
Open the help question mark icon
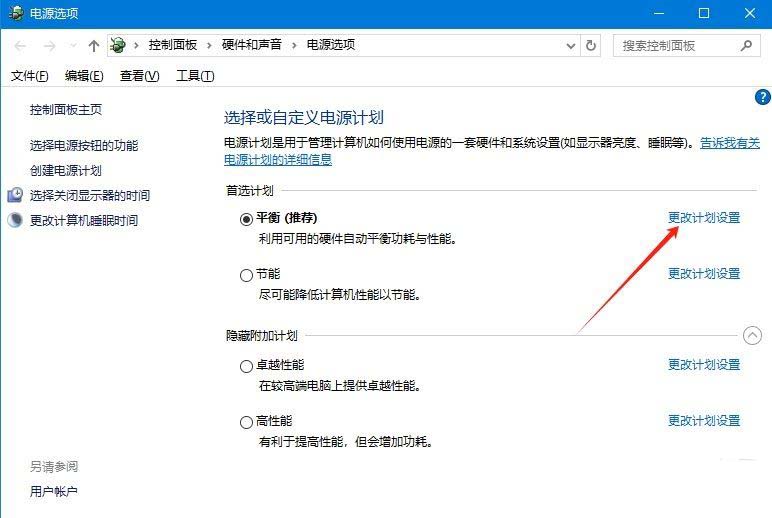tap(763, 97)
